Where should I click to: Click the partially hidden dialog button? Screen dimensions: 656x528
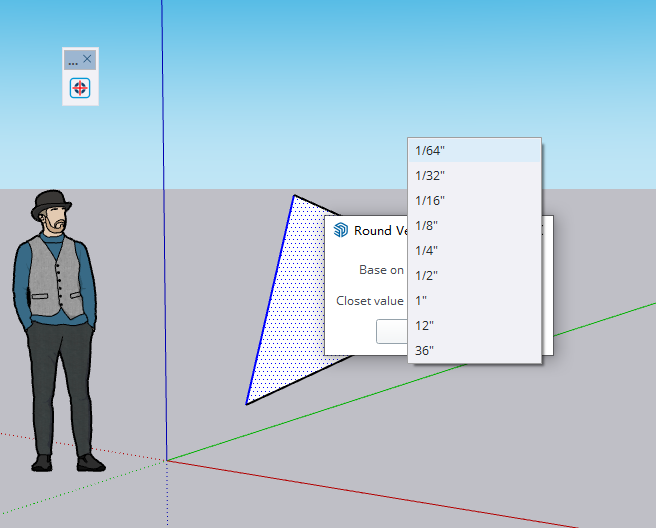pos(392,331)
